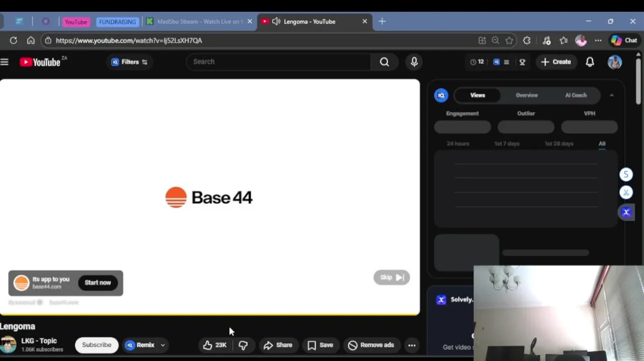644x361 pixels.
Task: Mute the Lengoma tab via speaker icon
Action: pyautogui.click(x=276, y=22)
